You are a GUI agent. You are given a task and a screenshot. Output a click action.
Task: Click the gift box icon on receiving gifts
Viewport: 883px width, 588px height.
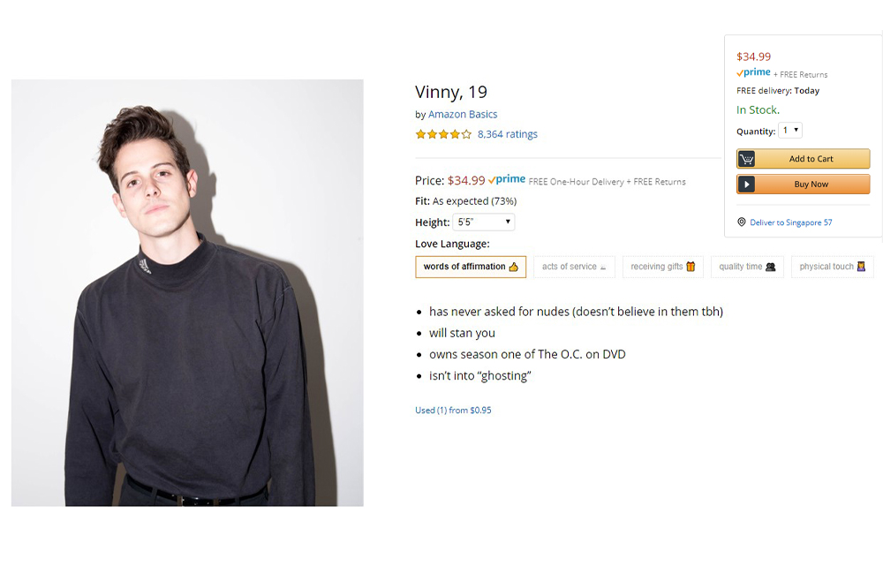[691, 267]
